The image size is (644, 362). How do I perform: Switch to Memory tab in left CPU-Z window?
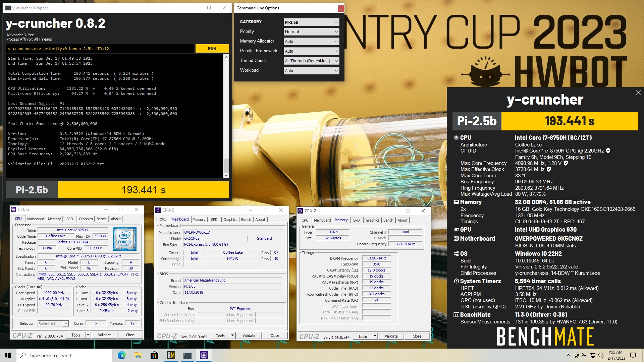tap(54, 219)
